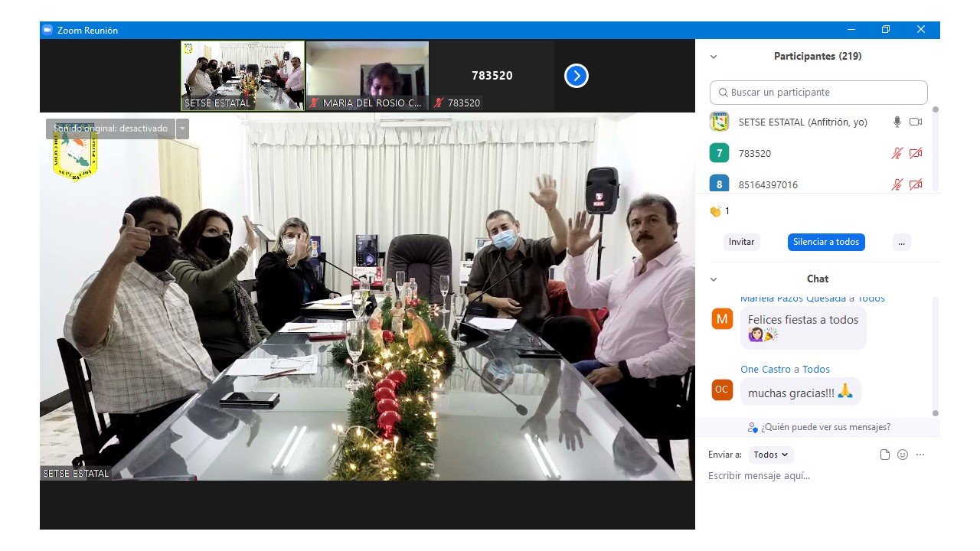Click the Chat panel header

click(x=818, y=279)
